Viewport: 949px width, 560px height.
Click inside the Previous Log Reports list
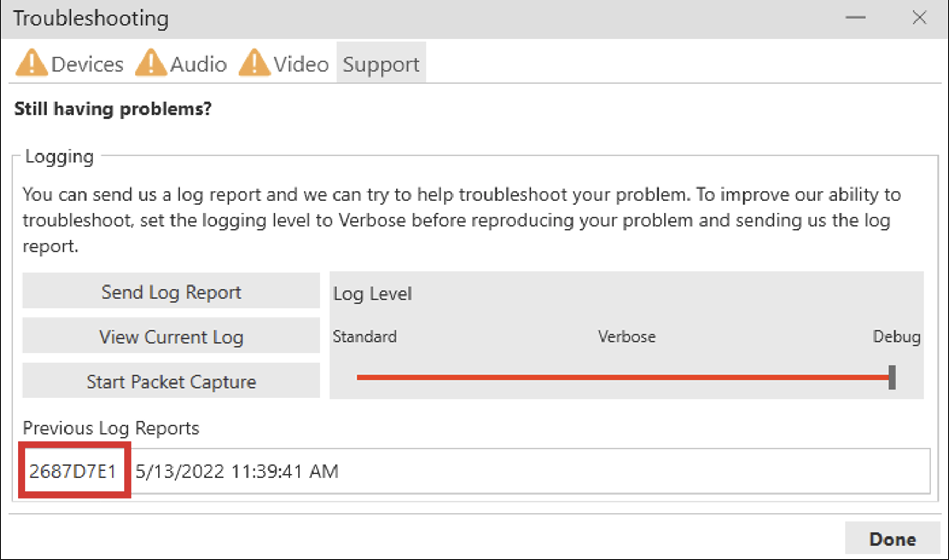472,470
